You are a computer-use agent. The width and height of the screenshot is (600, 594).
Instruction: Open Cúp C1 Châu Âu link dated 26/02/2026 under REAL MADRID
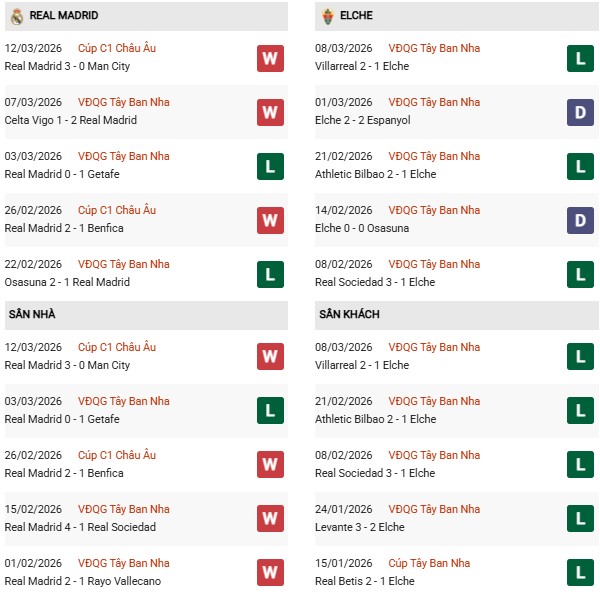117,210
